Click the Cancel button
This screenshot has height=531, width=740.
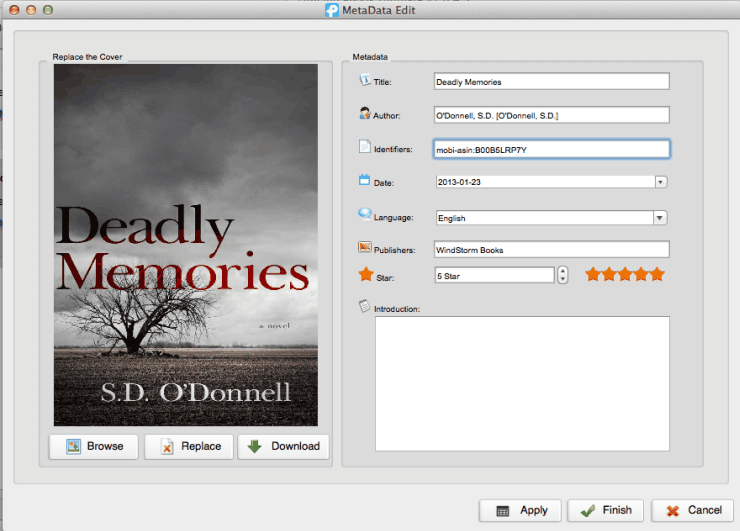tap(692, 511)
